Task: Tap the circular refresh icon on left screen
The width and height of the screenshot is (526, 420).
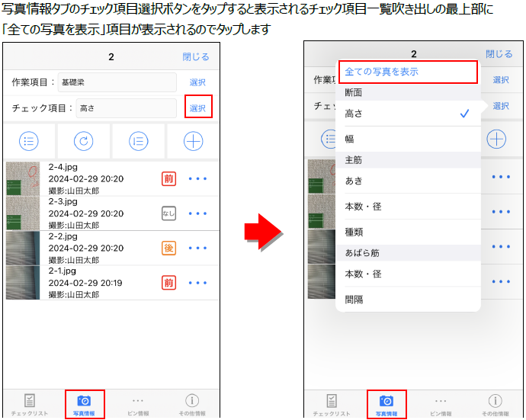Action: (84, 141)
